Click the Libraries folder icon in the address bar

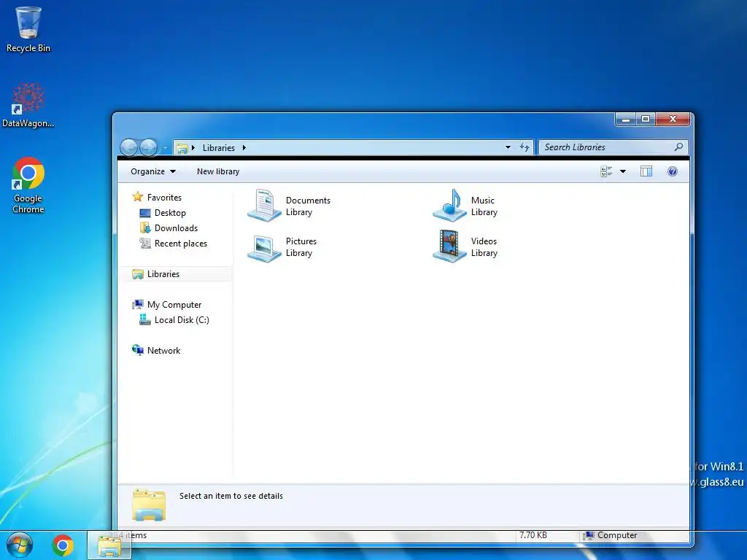pos(182,148)
